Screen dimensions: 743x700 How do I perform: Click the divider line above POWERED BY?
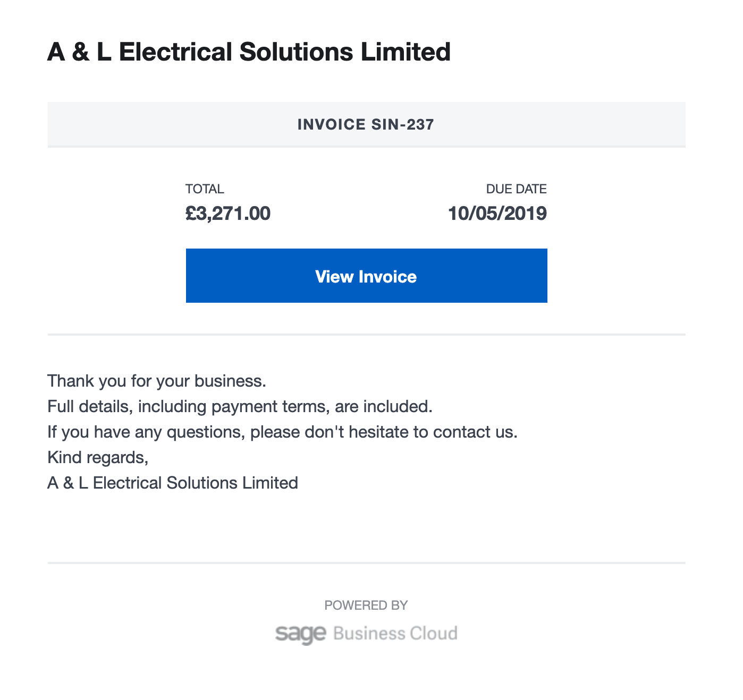(366, 563)
